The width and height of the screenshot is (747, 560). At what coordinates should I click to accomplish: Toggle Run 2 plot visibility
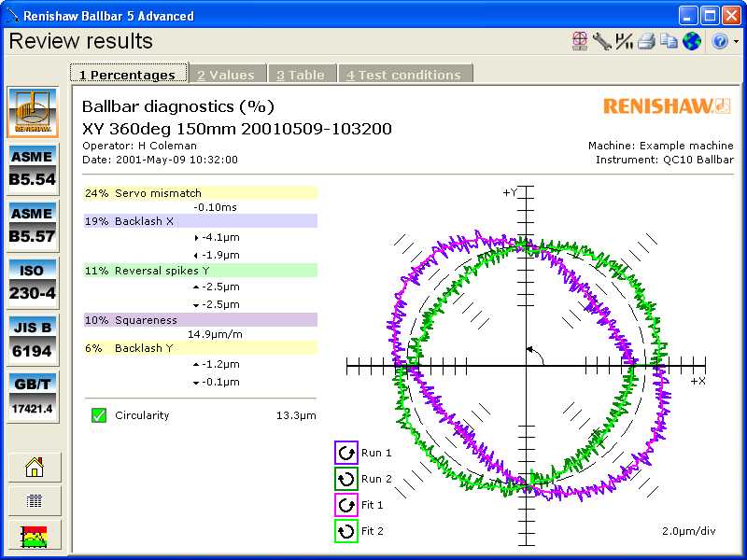(346, 479)
